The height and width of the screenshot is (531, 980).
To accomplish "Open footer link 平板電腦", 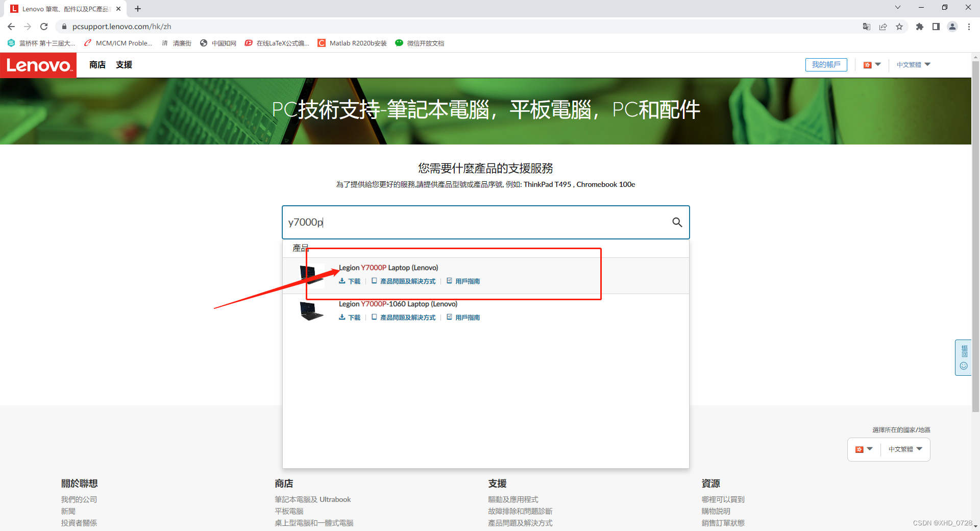I will [x=289, y=511].
